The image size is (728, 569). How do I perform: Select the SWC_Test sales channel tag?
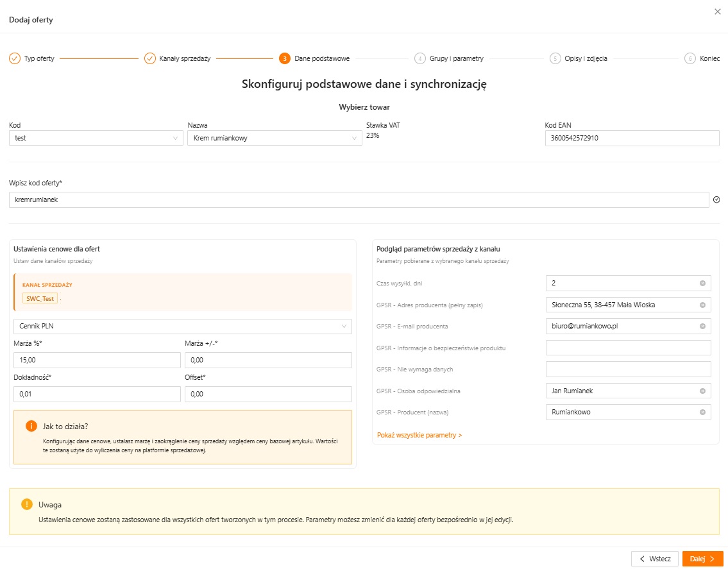40,299
